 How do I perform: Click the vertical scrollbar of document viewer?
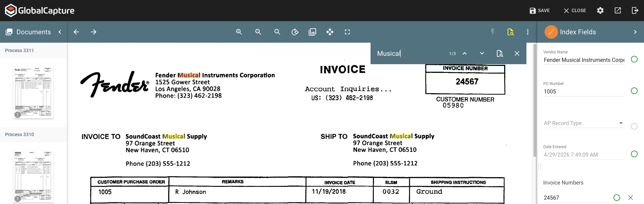(535, 100)
